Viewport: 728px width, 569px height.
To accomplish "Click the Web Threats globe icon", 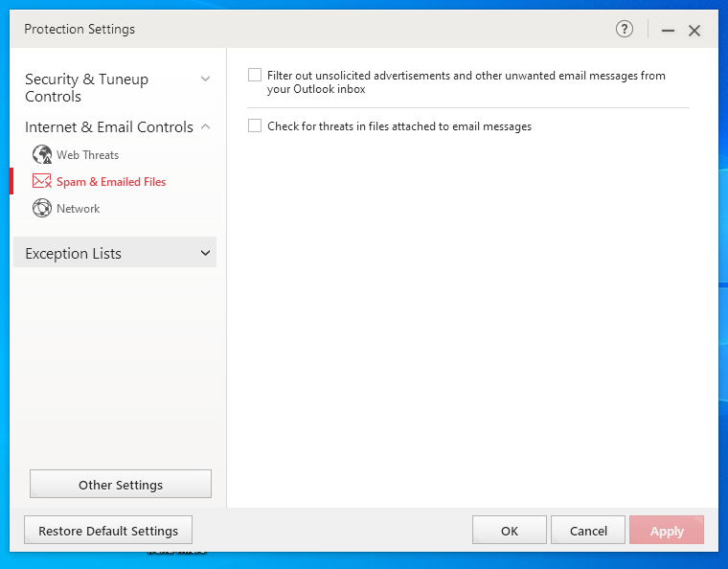I will click(41, 154).
